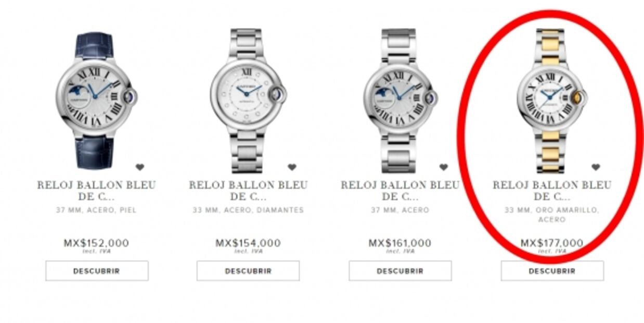Click Descubrir under MX$154,000 watch
The width and height of the screenshot is (644, 323).
[248, 271]
